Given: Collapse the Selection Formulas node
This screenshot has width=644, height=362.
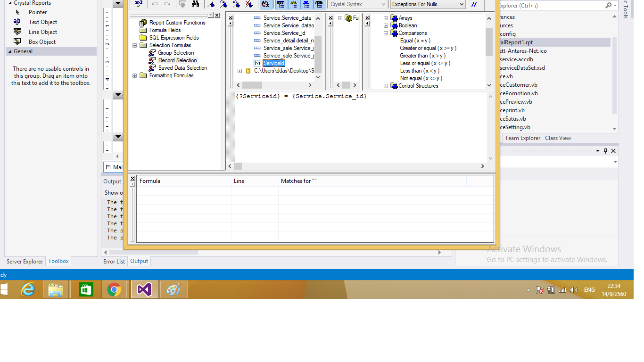Looking at the screenshot, I should coord(134,45).
